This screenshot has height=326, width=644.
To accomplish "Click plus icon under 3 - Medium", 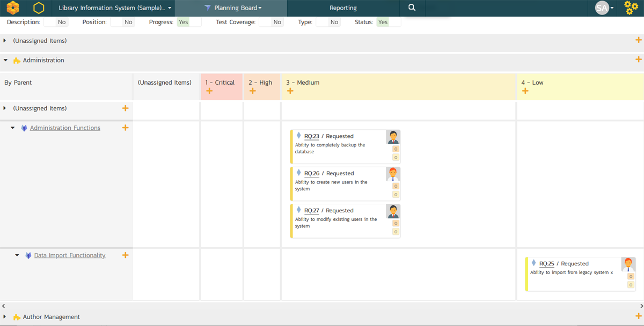I will coord(290,91).
